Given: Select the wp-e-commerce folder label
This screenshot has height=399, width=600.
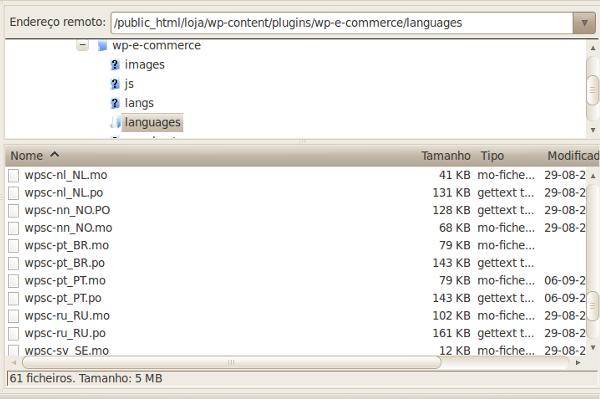Looking at the screenshot, I should coord(157,46).
